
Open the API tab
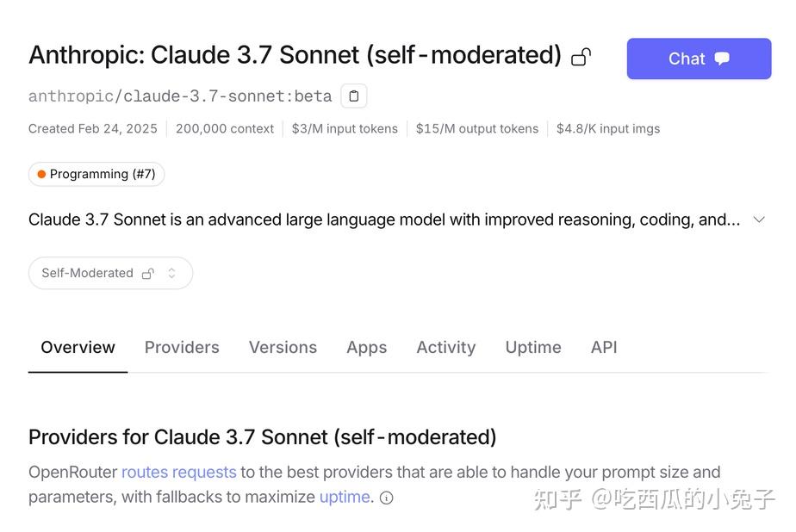[604, 347]
